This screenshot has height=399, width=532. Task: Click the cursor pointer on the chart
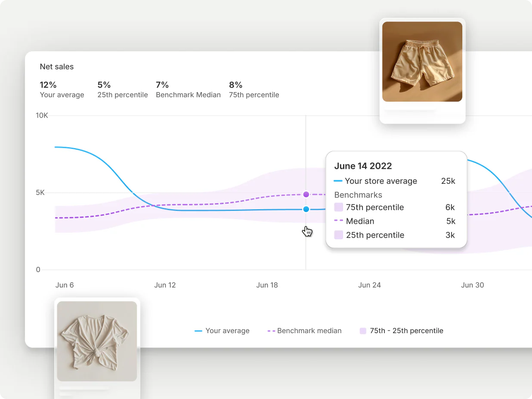306,231
